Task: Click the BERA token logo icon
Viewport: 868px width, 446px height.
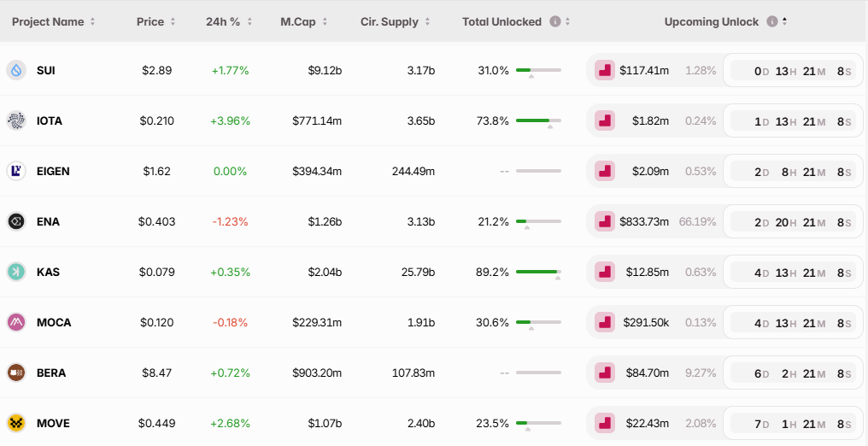Action: (x=16, y=373)
